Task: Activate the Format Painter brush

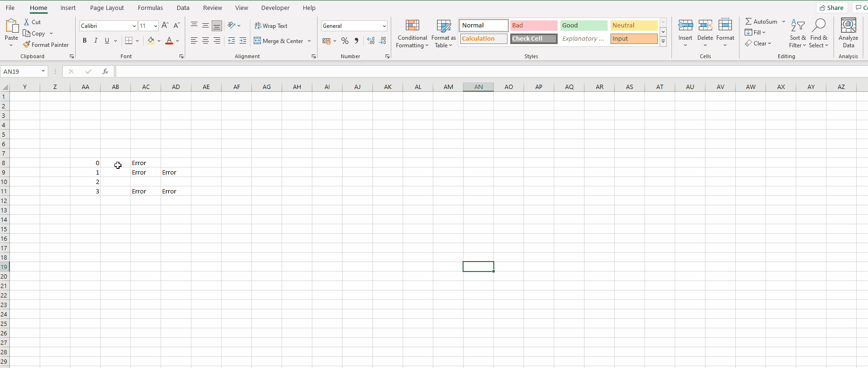Action: [x=27, y=44]
